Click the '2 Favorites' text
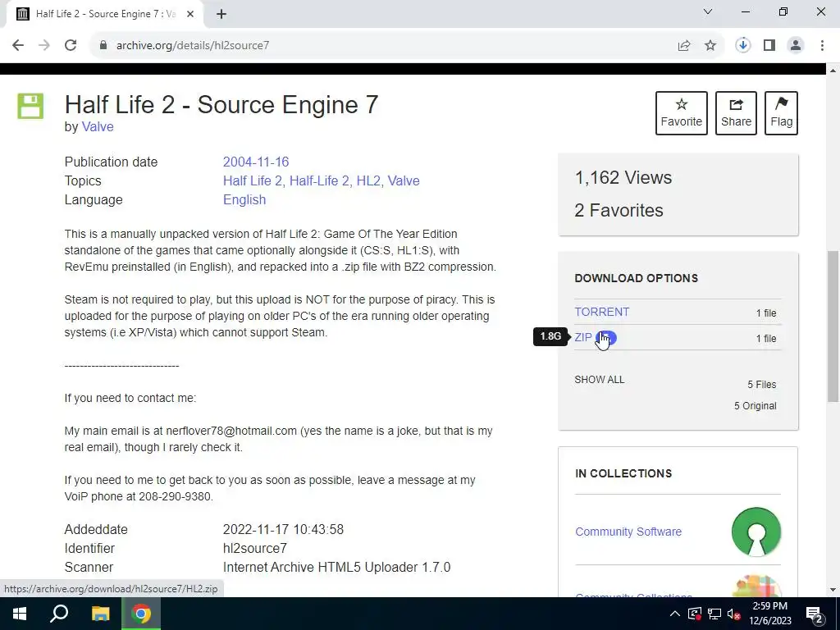This screenshot has height=630, width=840. tap(619, 211)
